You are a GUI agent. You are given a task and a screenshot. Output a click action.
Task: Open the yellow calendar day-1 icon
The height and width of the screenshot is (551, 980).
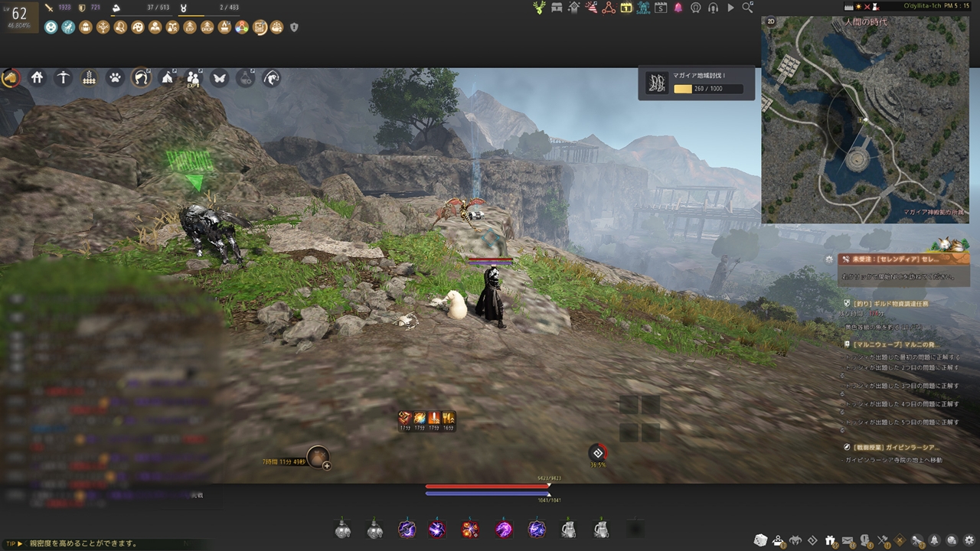626,8
